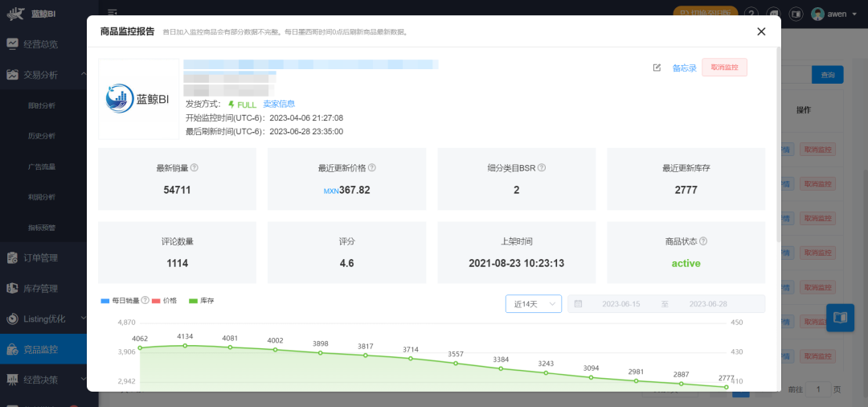868x407 pixels.
Task: Click the 经营决策 sidebar icon
Action: (12, 380)
